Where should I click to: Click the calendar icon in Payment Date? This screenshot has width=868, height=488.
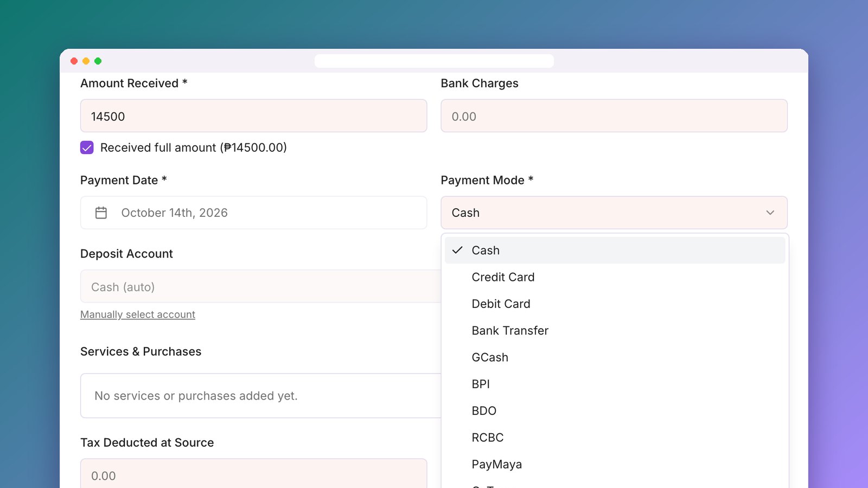101,213
